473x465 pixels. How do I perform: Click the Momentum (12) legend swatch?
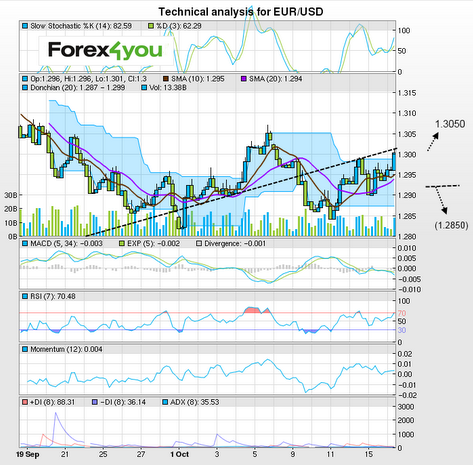click(x=25, y=349)
